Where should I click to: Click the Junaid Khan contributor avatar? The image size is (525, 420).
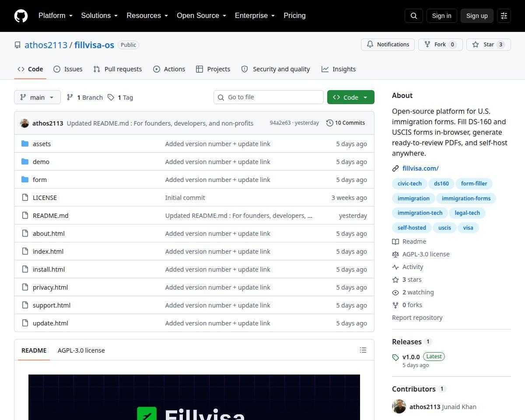[399, 406]
